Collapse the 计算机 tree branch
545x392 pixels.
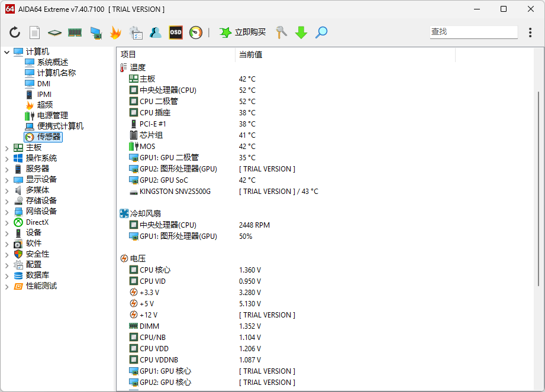click(7, 51)
